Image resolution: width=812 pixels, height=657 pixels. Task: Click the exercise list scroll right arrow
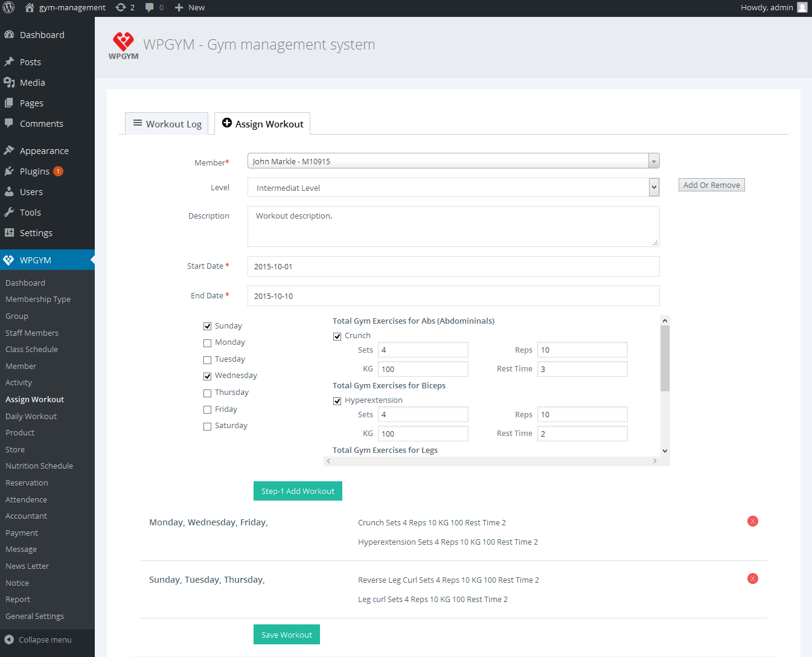(655, 461)
